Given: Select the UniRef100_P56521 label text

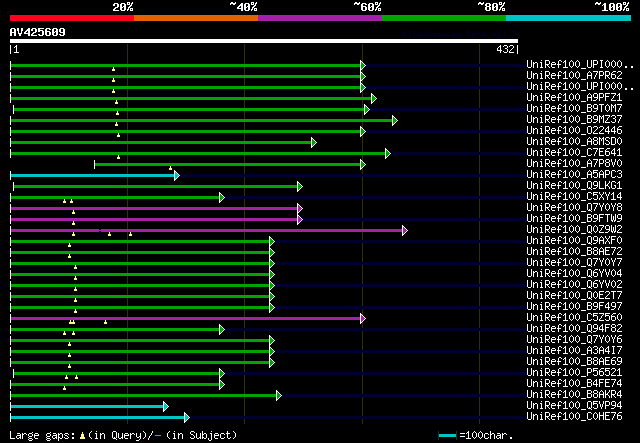Looking at the screenshot, I should pyautogui.click(x=574, y=373).
